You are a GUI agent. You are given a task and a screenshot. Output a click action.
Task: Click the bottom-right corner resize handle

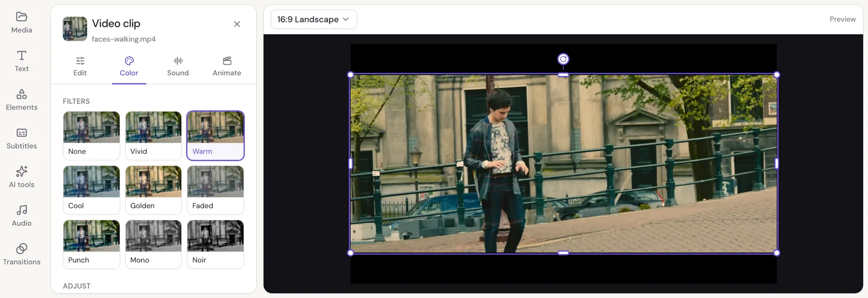coord(777,253)
